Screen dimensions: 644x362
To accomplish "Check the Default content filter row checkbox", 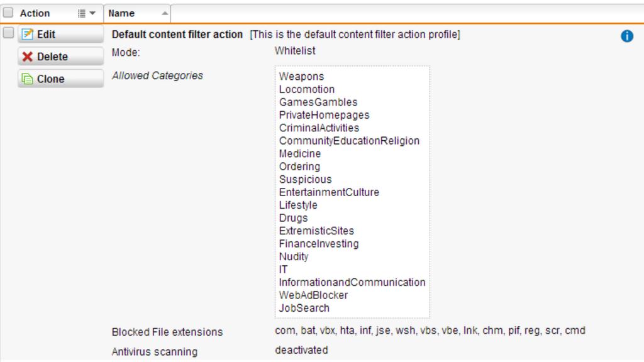I will [8, 33].
